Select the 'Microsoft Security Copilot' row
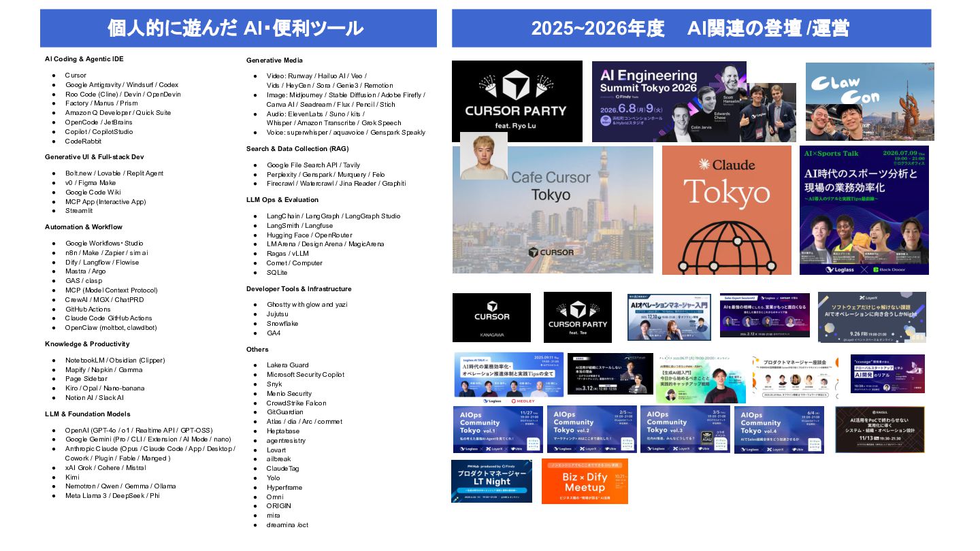Viewport: 980px width, 551px height. pyautogui.click(x=306, y=375)
